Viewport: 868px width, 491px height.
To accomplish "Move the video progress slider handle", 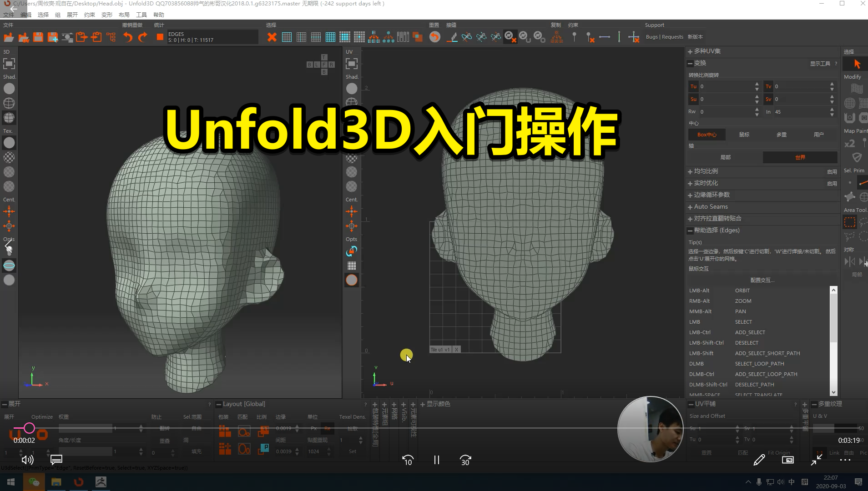I will pos(29,428).
